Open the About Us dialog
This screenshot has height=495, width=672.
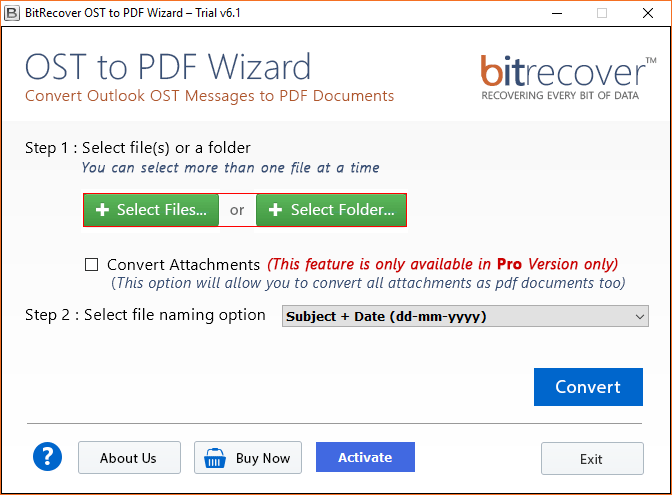(129, 458)
